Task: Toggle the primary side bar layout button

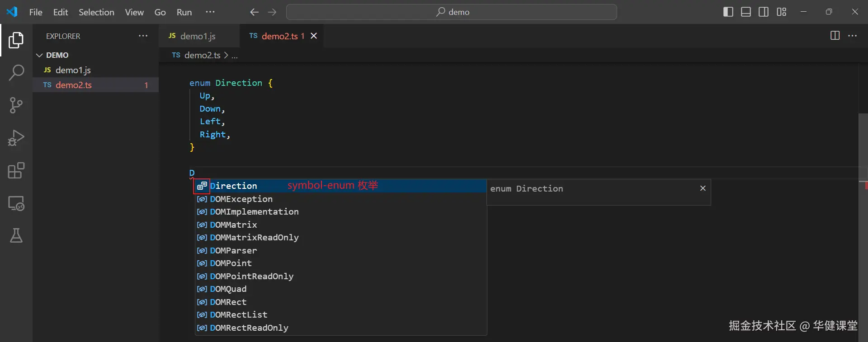Action: coord(728,12)
